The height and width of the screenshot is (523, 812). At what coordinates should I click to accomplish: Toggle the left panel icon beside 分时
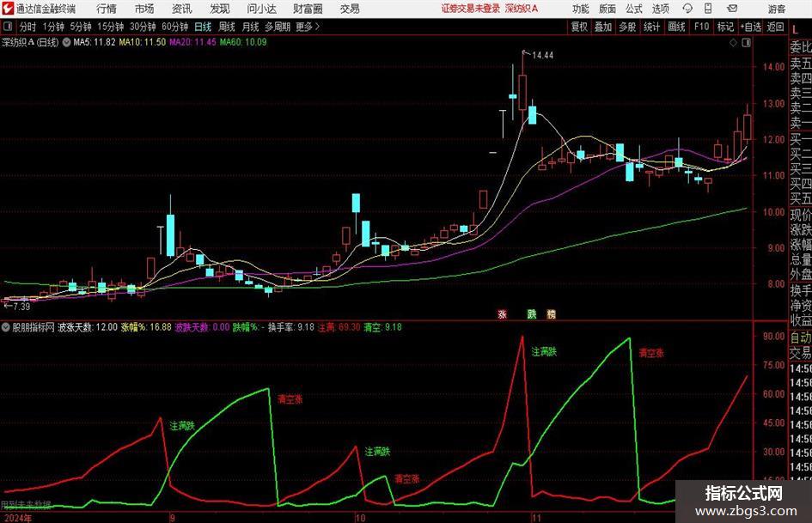click(7, 27)
